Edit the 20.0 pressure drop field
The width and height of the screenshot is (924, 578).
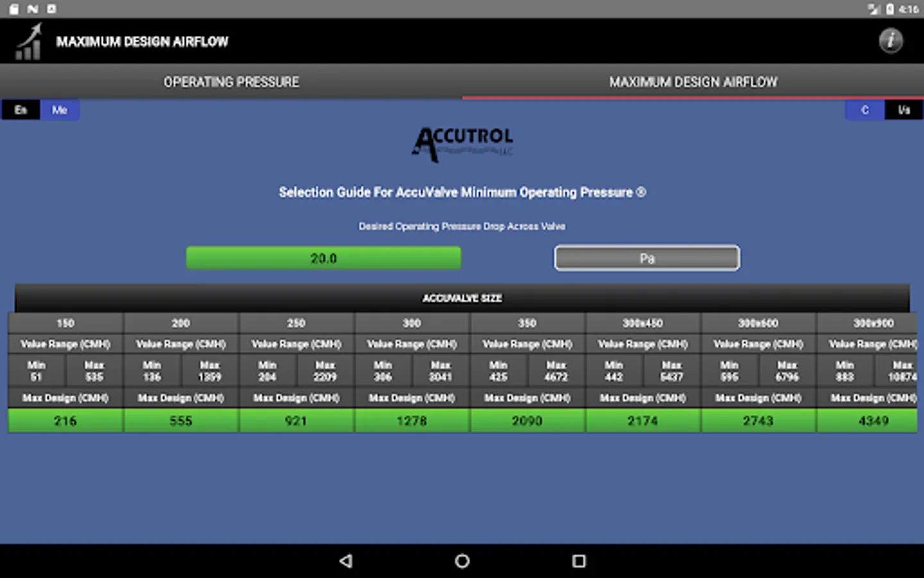click(323, 258)
